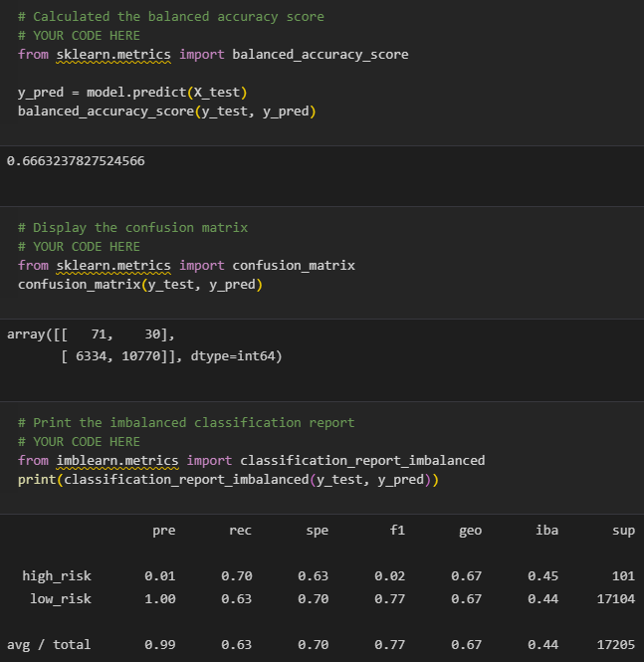The image size is (644, 662).
Task: Click low_risk support value 17104
Action: pyautogui.click(x=616, y=598)
